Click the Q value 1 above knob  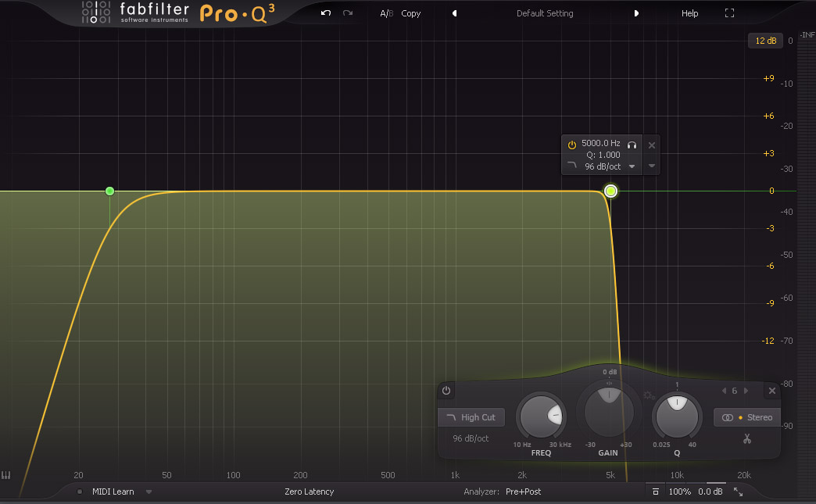(677, 385)
